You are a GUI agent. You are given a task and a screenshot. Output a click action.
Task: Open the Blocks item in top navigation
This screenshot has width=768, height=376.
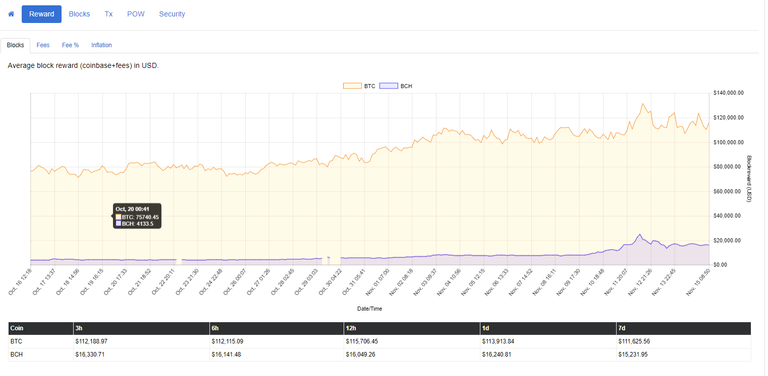79,14
